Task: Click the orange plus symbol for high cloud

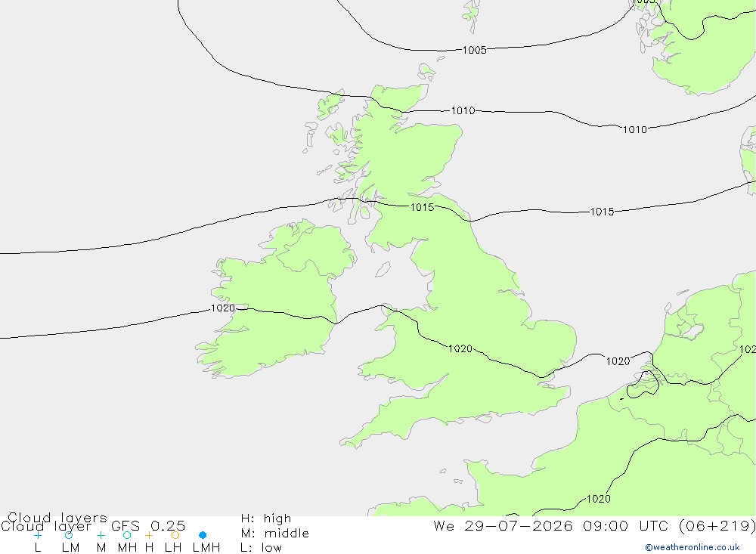Action: (x=149, y=535)
